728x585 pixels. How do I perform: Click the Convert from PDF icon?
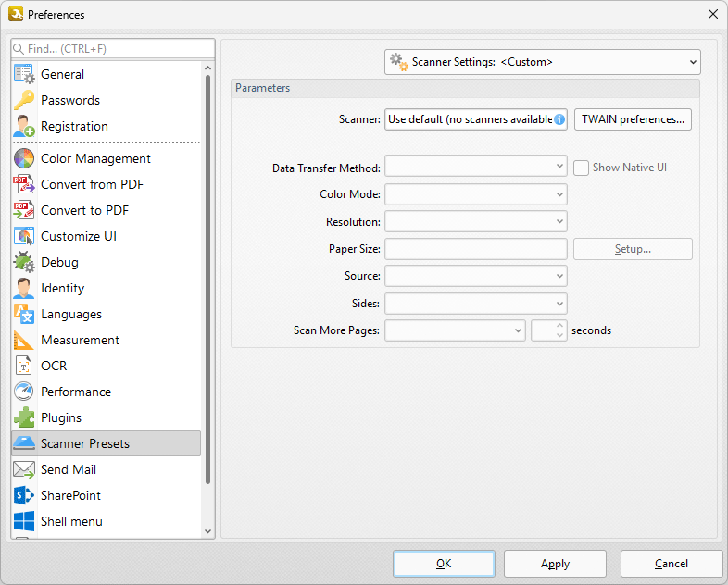(x=24, y=184)
